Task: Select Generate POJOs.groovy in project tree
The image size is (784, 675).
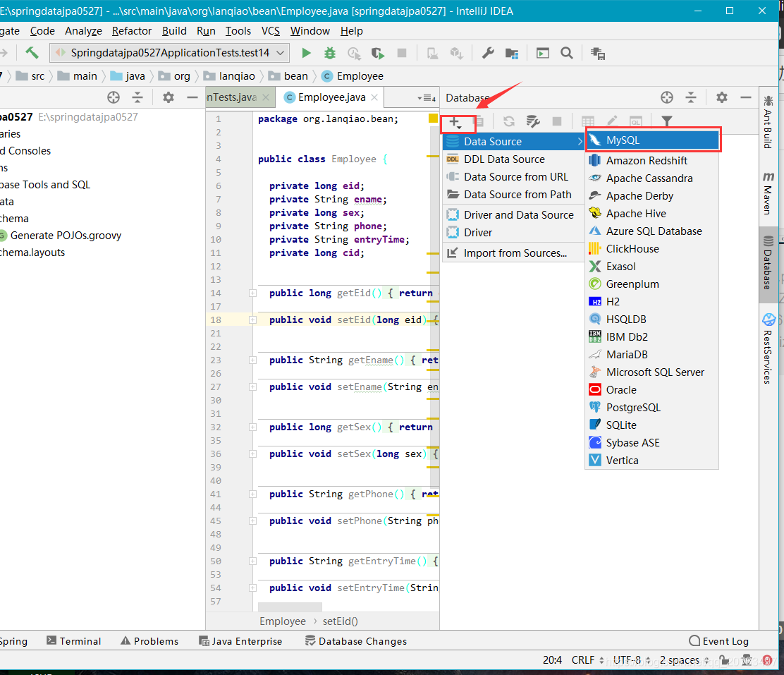Action: click(x=66, y=236)
